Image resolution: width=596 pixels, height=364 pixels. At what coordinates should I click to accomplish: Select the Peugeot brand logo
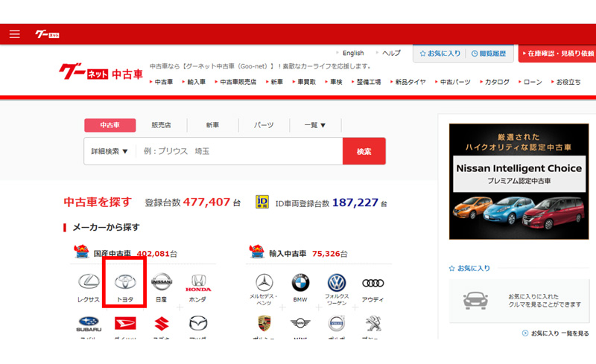click(373, 323)
